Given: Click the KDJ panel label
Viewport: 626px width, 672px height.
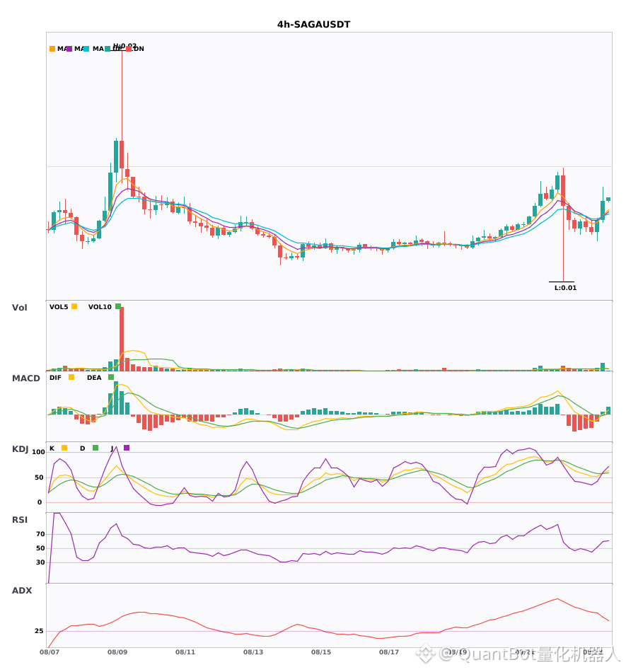Looking at the screenshot, I should (20, 449).
